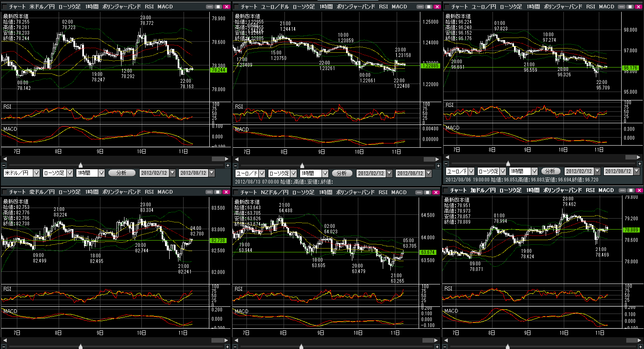Image resolution: width=644 pixels, height=349 pixels.
Task: Click the zoom-in plus icon under the EUR/JPY chart
Action: [x=639, y=164]
